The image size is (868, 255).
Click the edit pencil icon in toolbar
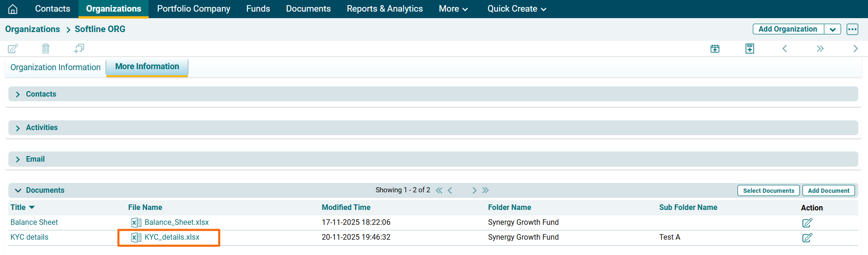click(13, 48)
